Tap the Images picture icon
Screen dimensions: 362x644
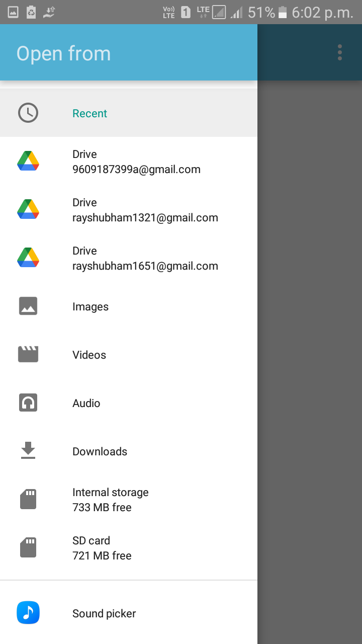pos(28,306)
